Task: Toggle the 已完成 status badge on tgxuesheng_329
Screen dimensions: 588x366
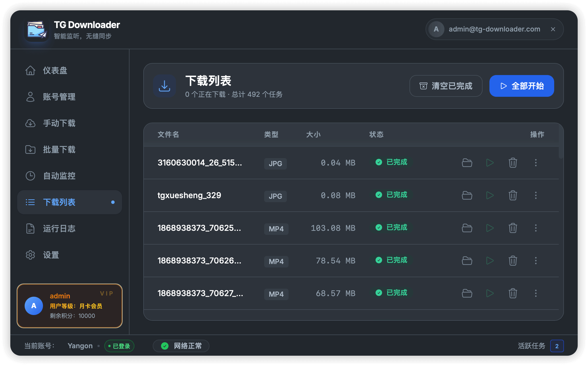Action: 391,195
